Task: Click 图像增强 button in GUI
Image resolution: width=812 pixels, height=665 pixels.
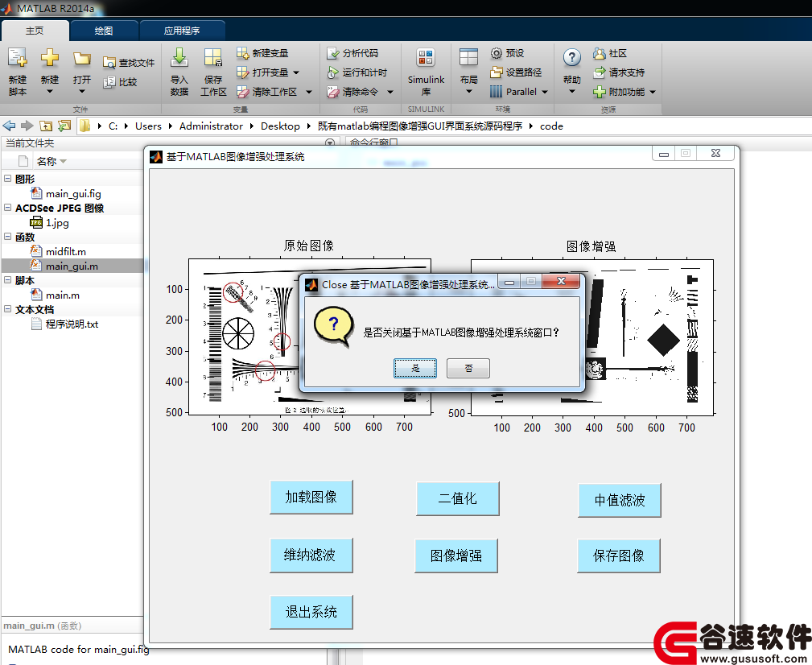Action: (456, 556)
